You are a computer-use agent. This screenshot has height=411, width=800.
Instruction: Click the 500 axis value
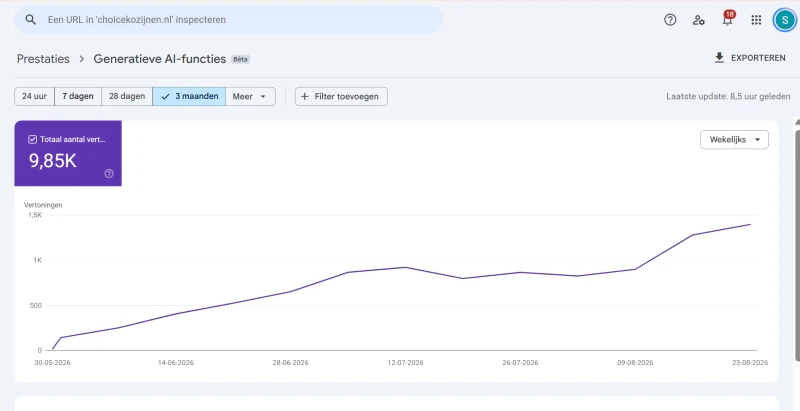pos(36,305)
